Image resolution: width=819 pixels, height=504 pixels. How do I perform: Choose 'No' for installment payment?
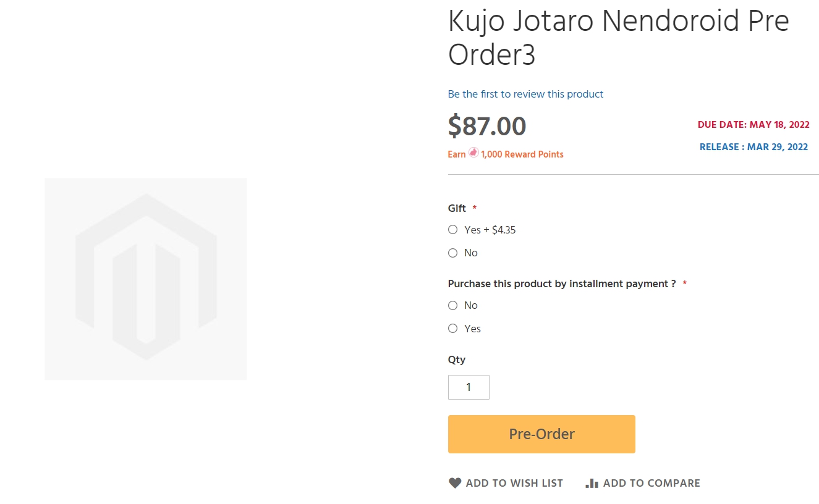tap(452, 305)
